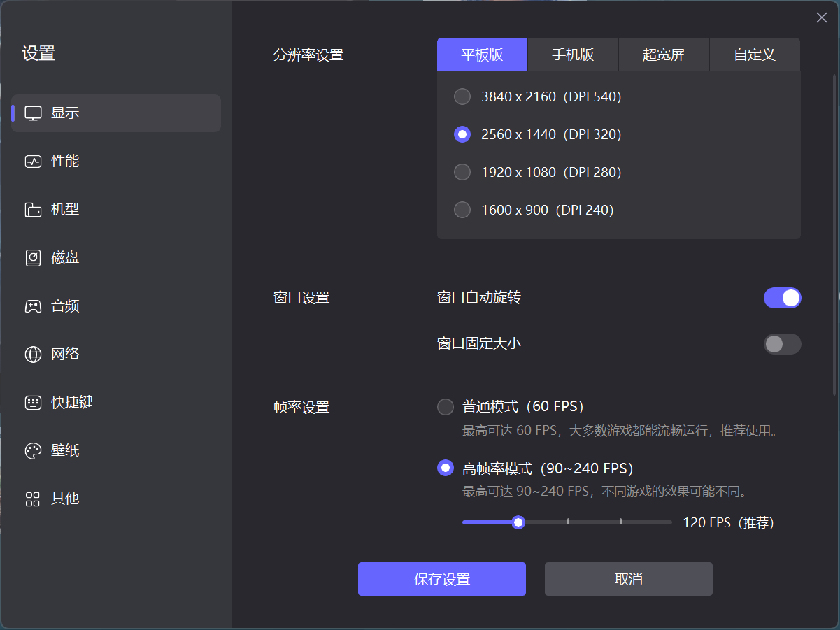Select the 3840 x 2160 resolution

[462, 96]
